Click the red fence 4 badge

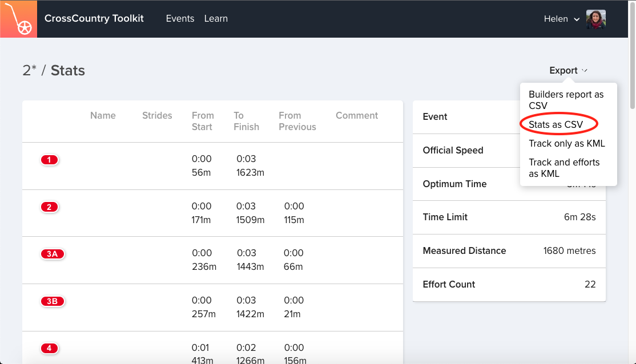click(x=50, y=348)
